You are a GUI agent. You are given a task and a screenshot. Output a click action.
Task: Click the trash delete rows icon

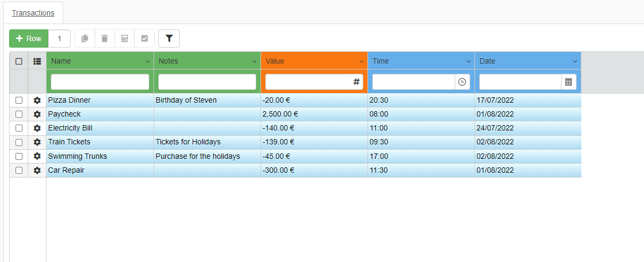(x=104, y=38)
